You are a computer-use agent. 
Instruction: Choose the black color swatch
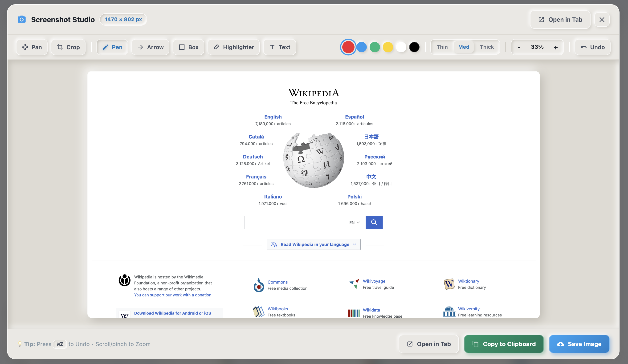pyautogui.click(x=414, y=47)
